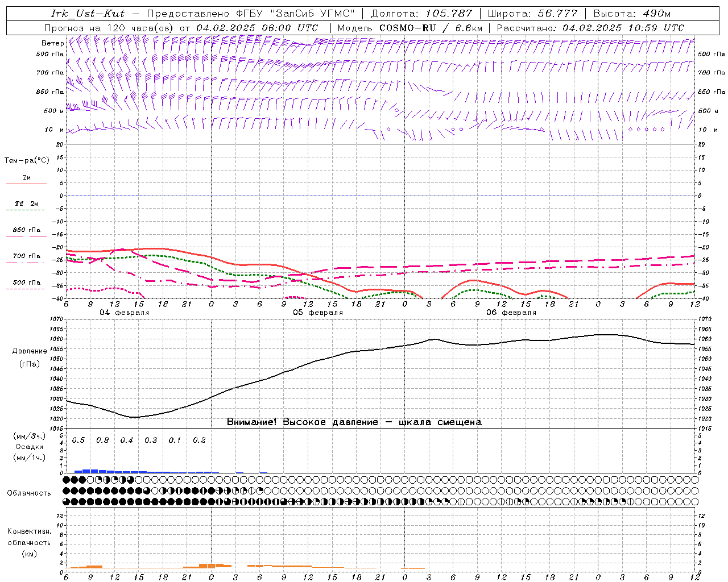This screenshot has width=728, height=582.
Task: Click the Ветер label above wind barbs
Action: point(52,43)
